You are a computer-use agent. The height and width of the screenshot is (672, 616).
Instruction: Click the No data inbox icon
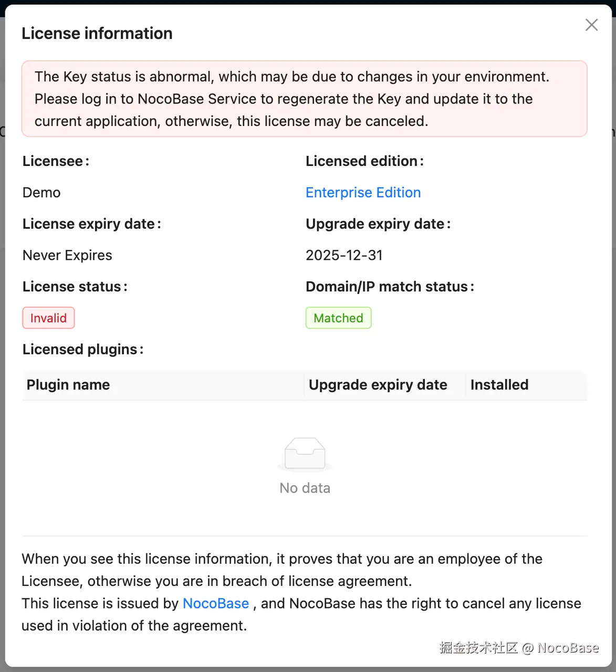(305, 454)
